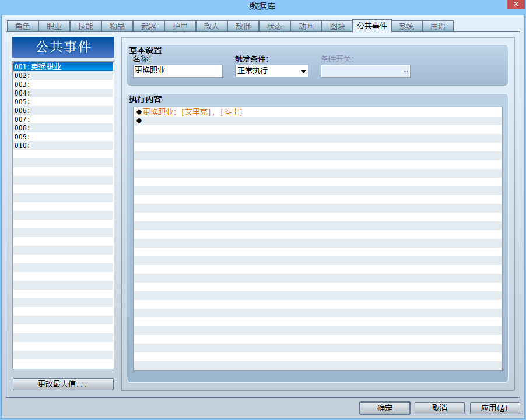
Task: Go to the 技能 tab
Action: [86, 26]
